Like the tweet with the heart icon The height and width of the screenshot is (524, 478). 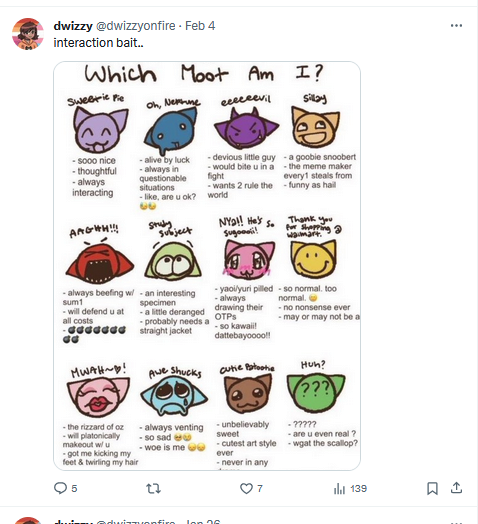pyautogui.click(x=246, y=489)
